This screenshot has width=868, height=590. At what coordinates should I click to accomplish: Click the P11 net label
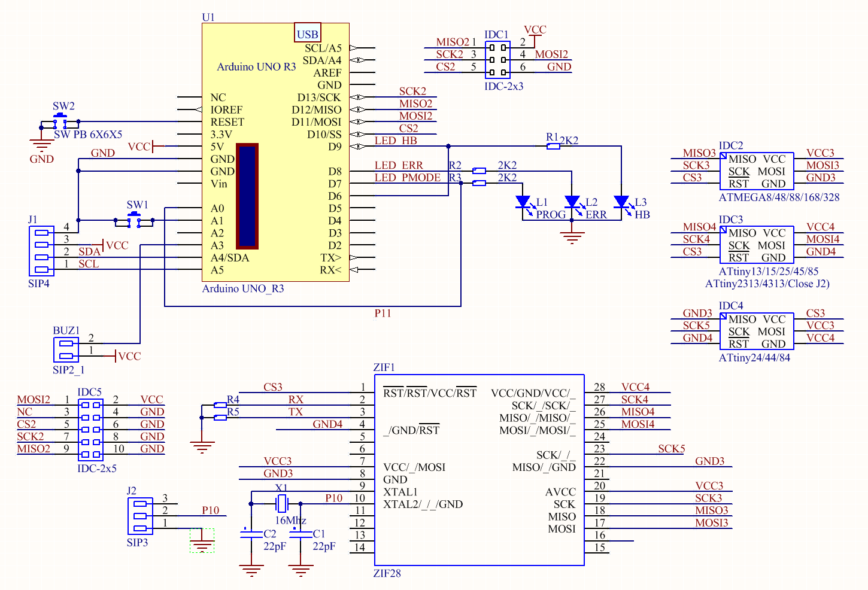coord(383,313)
